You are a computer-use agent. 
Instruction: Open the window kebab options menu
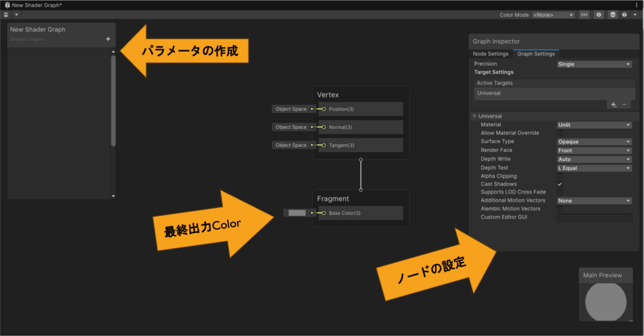[x=636, y=4]
